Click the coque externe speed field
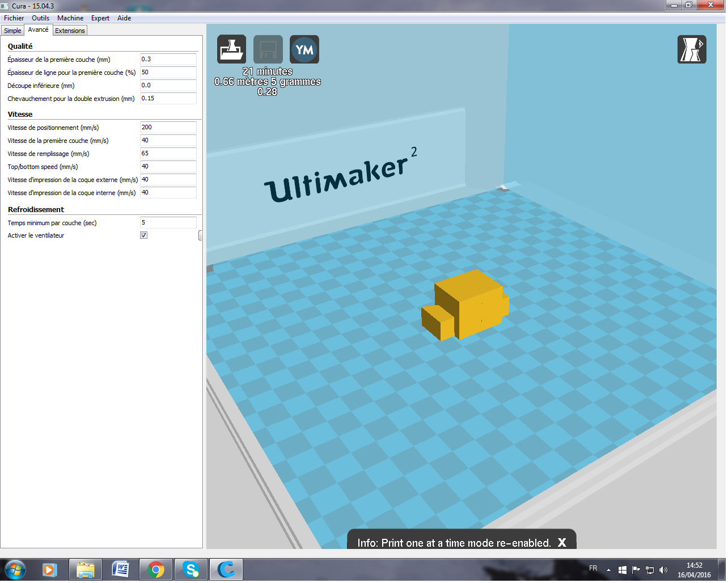Image resolution: width=728 pixels, height=583 pixels. pyautogui.click(x=168, y=180)
